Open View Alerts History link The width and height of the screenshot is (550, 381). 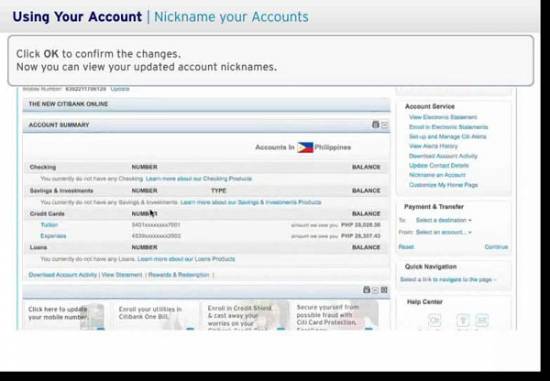tap(433, 146)
